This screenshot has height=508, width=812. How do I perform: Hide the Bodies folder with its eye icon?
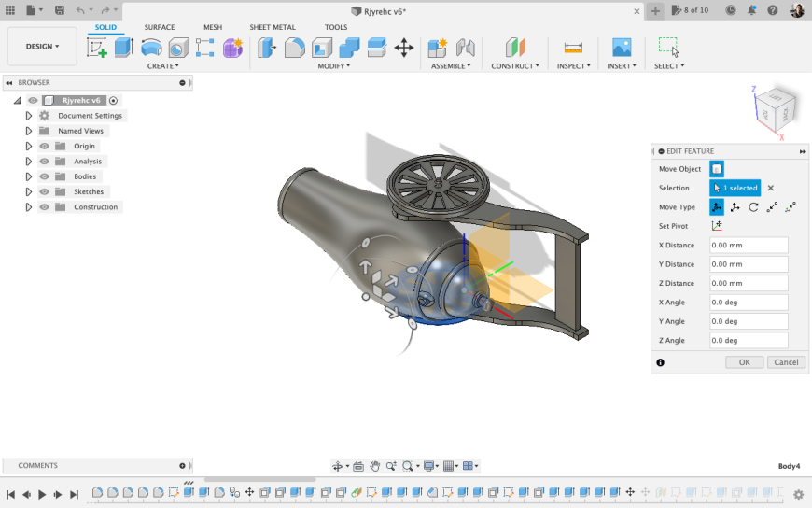(44, 176)
